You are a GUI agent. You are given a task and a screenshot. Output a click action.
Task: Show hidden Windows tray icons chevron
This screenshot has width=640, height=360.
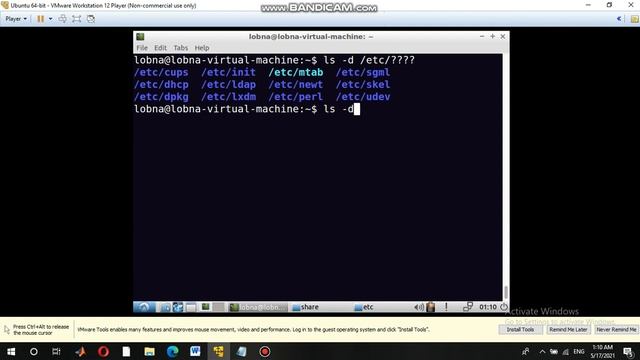542,351
